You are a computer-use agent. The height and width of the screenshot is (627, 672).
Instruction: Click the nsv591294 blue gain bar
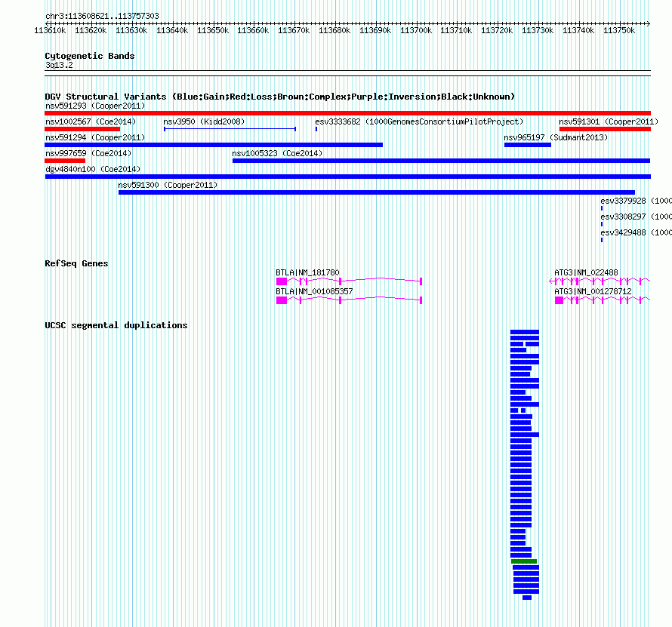pos(214,145)
